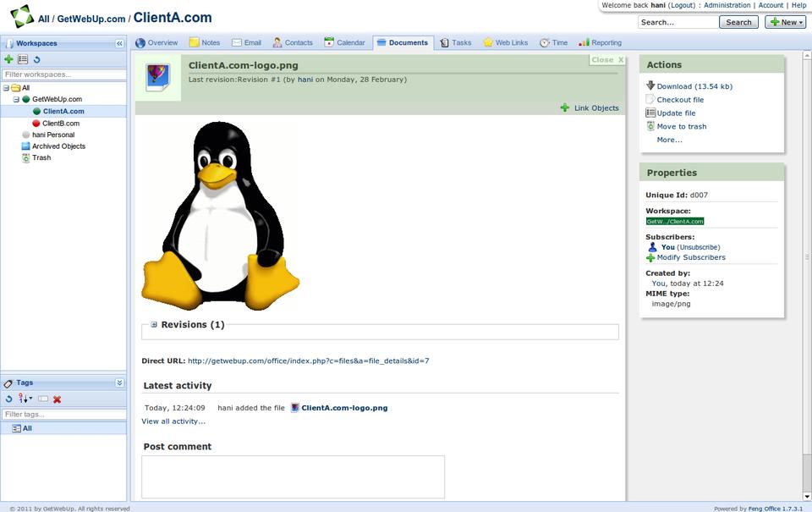Click the refresh tags icon

[x=8, y=399]
